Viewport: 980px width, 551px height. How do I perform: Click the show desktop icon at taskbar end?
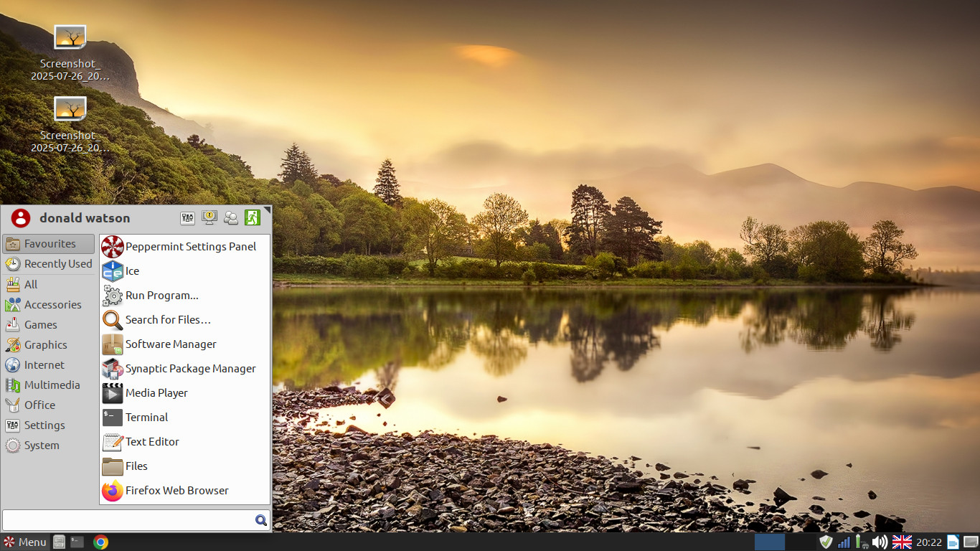point(971,542)
